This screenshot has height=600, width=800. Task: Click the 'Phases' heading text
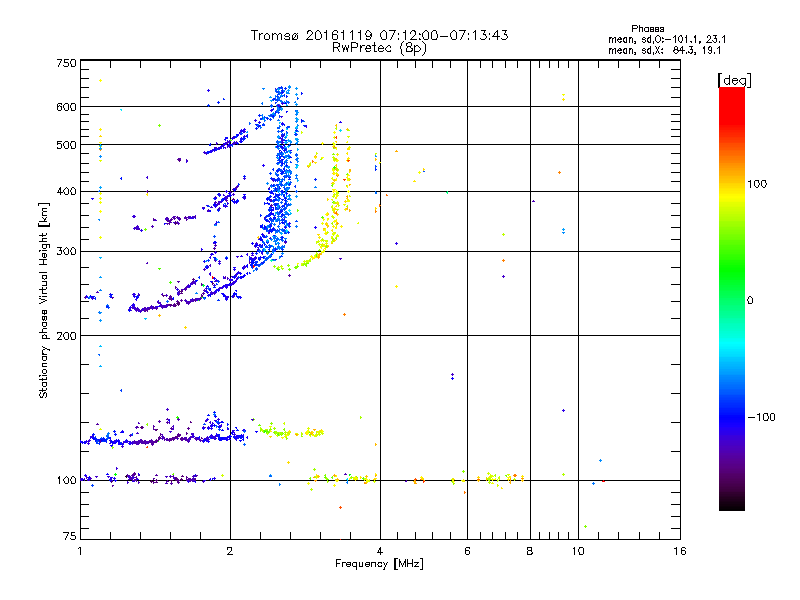[x=647, y=29]
